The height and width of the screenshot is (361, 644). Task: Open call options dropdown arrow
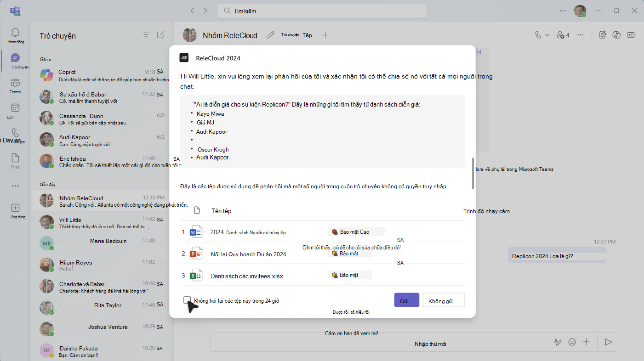tap(547, 35)
